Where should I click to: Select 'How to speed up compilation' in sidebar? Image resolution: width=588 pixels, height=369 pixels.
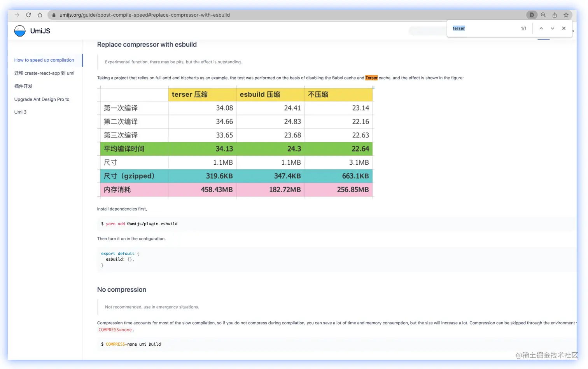coord(44,60)
